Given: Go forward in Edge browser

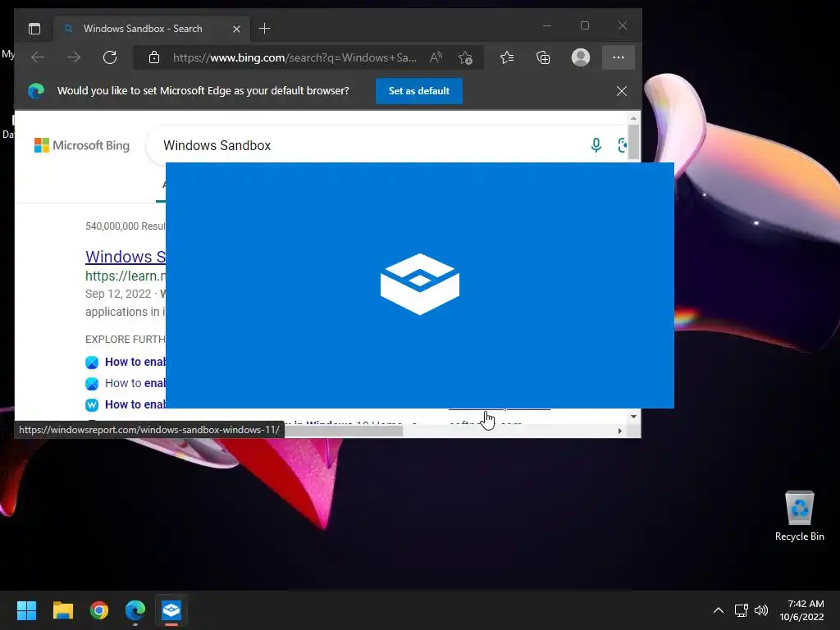Looking at the screenshot, I should [x=74, y=57].
